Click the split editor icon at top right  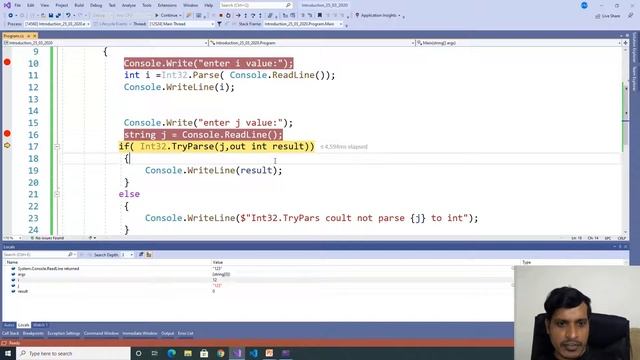tap(625, 42)
